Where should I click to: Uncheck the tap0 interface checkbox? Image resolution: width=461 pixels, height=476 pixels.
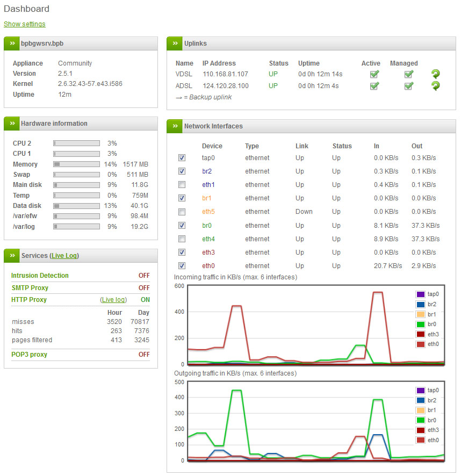coord(182,158)
